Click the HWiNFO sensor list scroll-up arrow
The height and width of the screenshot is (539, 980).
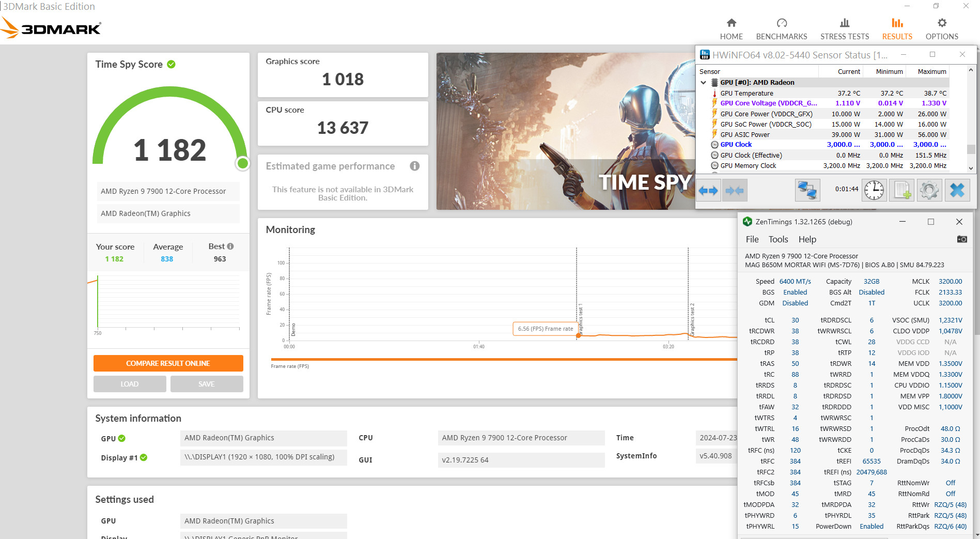click(x=971, y=70)
